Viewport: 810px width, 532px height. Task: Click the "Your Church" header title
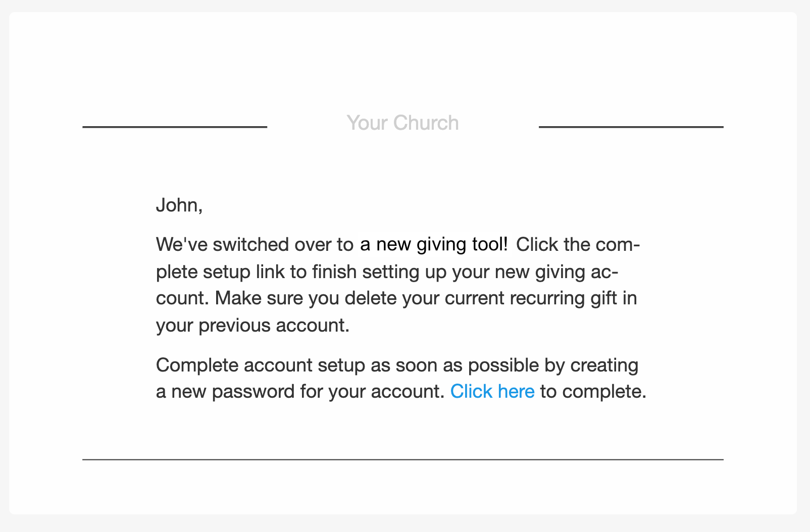pyautogui.click(x=403, y=123)
